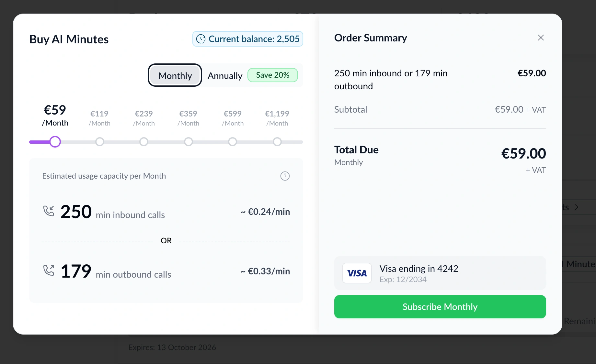
Task: Select the €239 slider stop
Action: click(x=144, y=142)
